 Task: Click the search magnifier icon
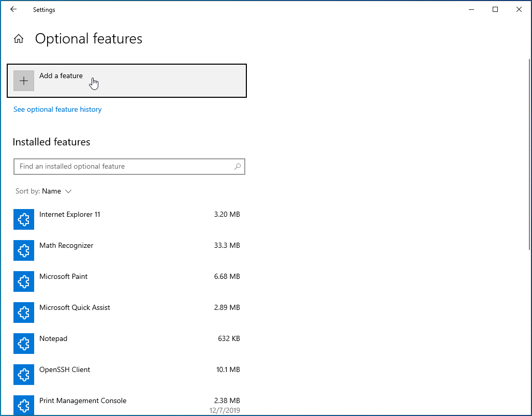tap(238, 167)
